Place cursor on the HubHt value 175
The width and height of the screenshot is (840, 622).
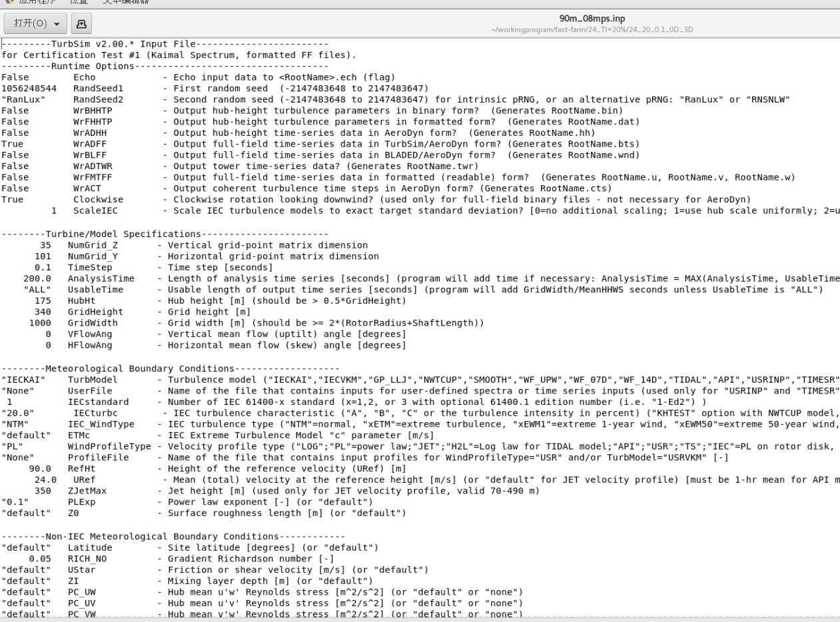41,300
